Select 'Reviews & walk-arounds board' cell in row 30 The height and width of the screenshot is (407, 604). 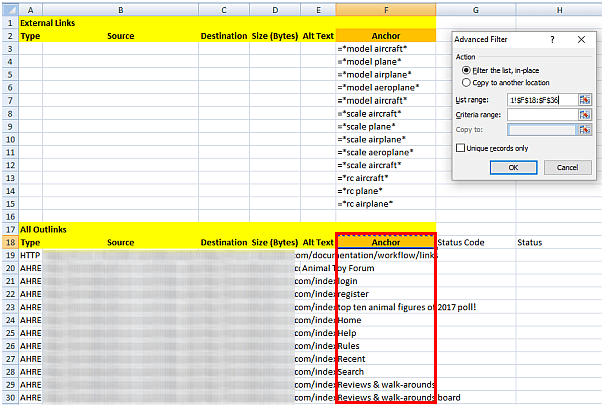click(x=386, y=397)
